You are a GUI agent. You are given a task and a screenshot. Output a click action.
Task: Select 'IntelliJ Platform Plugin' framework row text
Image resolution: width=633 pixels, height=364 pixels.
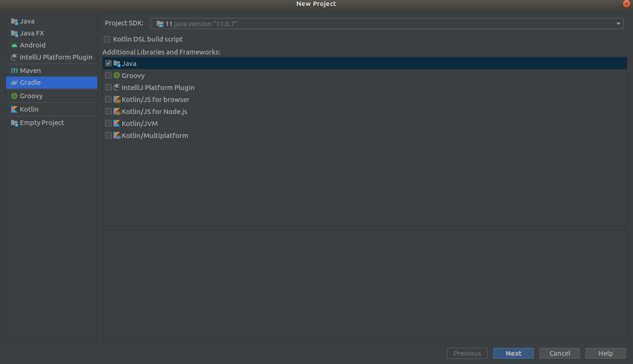click(x=158, y=88)
